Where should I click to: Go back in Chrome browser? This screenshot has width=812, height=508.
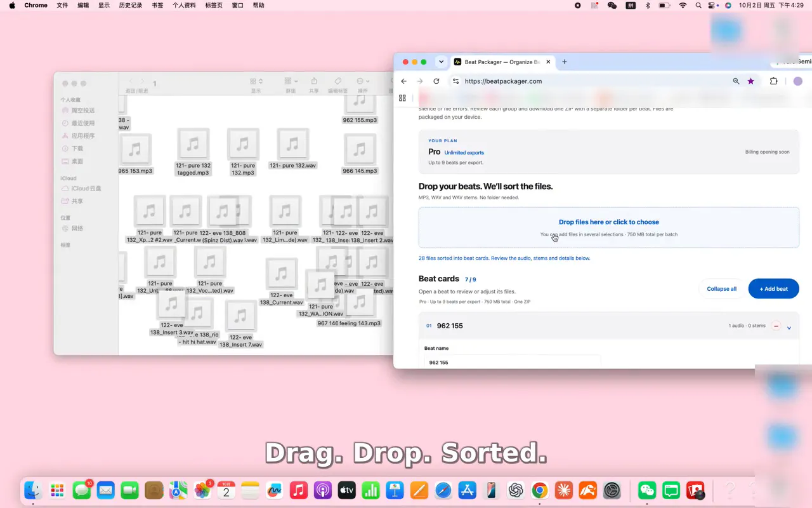(404, 81)
